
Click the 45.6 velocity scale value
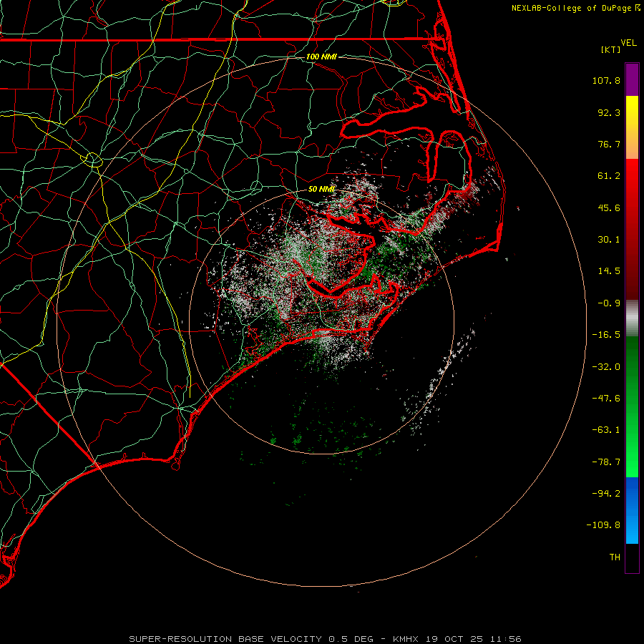pos(609,208)
